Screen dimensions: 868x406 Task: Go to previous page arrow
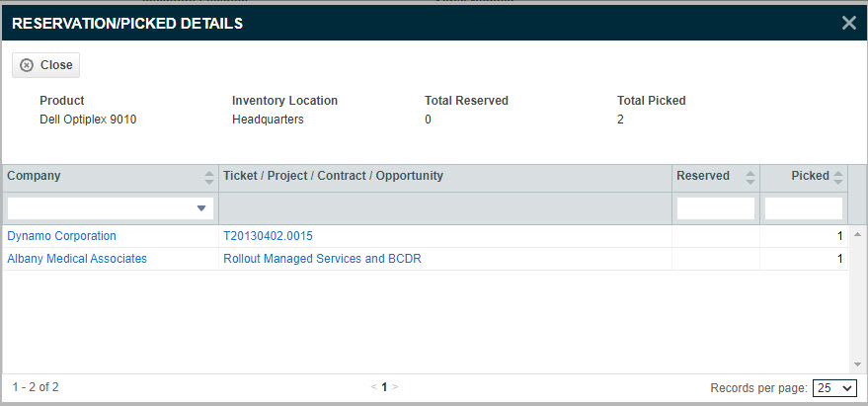click(373, 387)
